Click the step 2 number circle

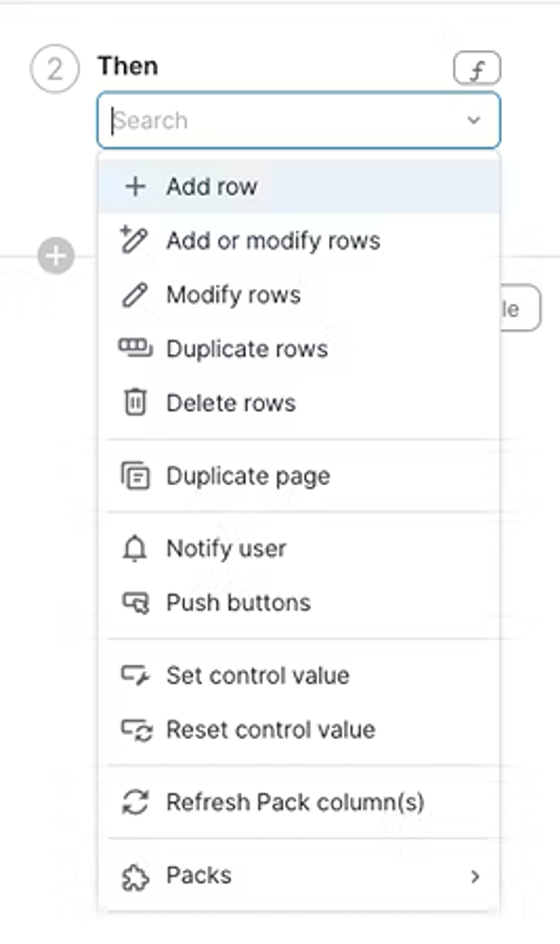click(x=55, y=69)
